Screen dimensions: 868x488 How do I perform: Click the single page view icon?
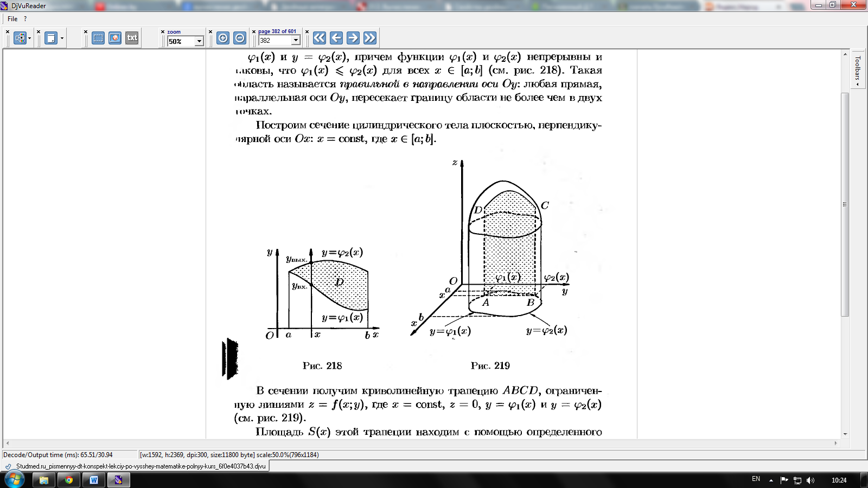click(x=51, y=38)
